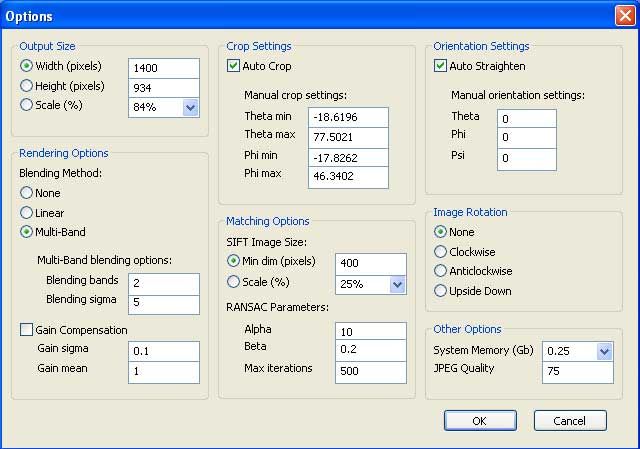Select Height (pixels) output size option

[27, 86]
